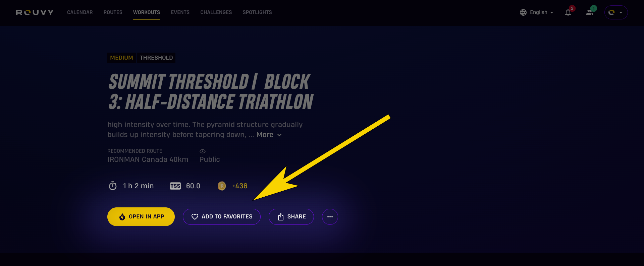Click the three-dots more options button
Screen dimensions: 644x266
(x=330, y=217)
